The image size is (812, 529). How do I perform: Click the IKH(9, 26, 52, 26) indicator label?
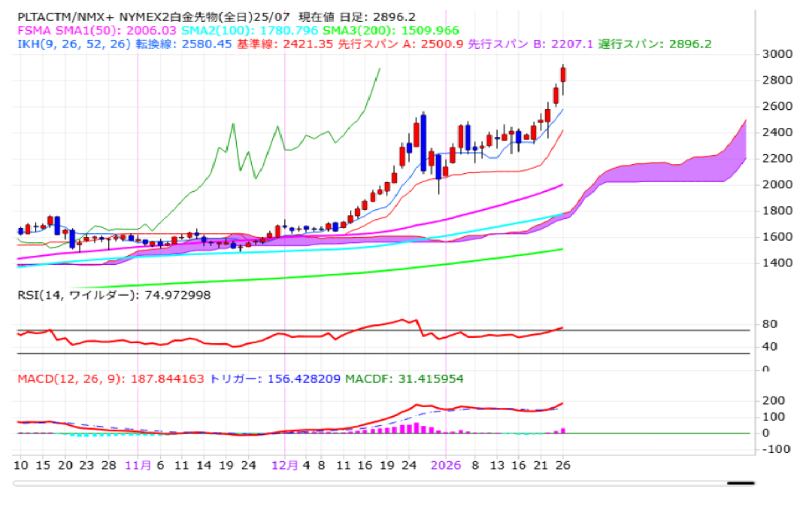[x=74, y=44]
